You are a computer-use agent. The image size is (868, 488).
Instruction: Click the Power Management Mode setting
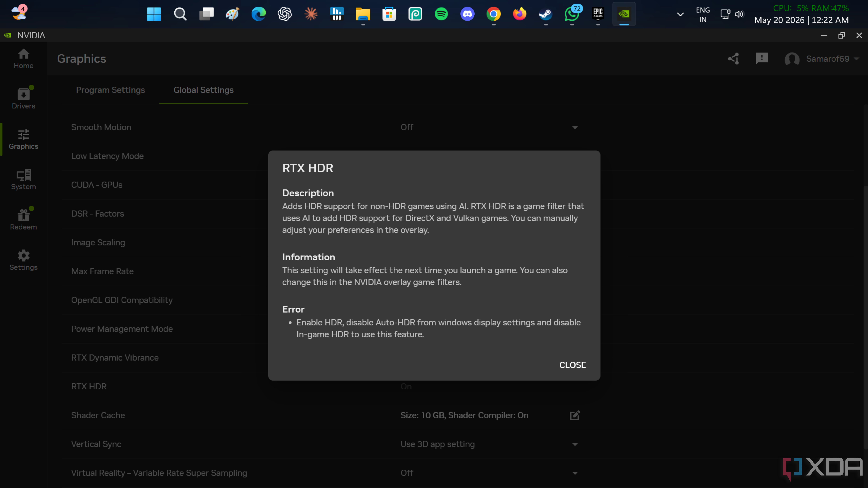[x=122, y=329]
